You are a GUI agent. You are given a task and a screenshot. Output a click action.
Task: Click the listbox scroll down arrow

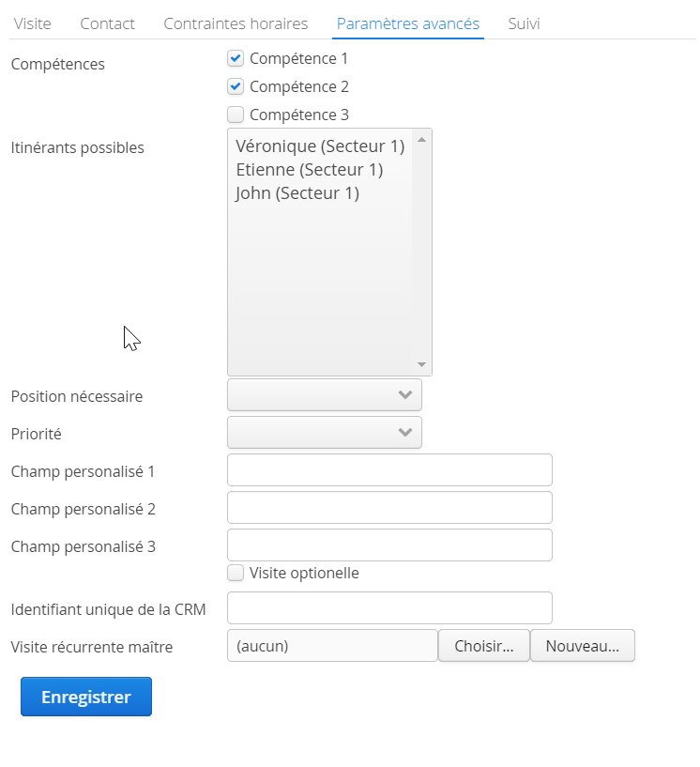421,364
